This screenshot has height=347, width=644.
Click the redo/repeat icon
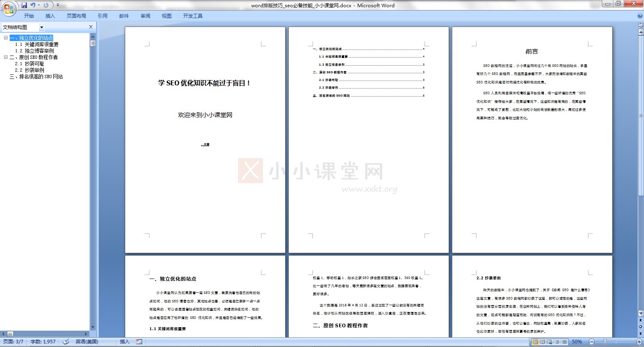(46, 5)
